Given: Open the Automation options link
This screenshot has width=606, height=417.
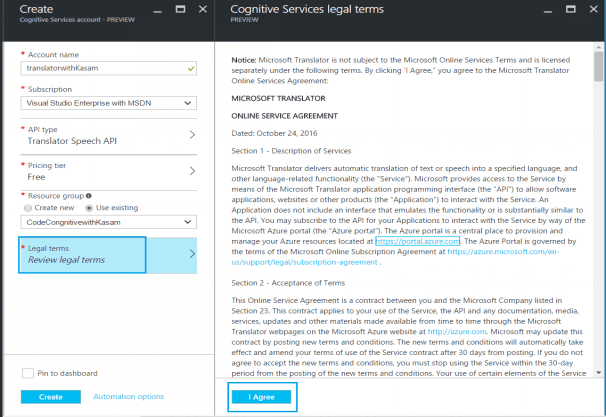Looking at the screenshot, I should (x=128, y=397).
